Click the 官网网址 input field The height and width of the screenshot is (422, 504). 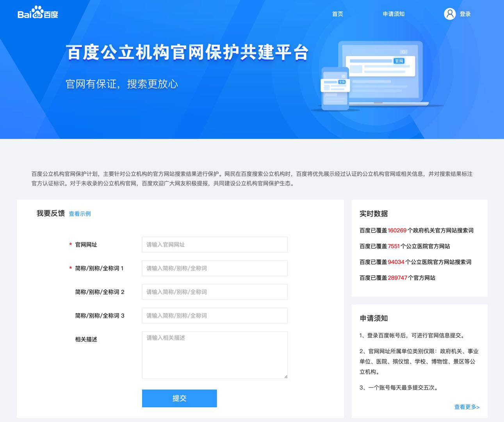tap(214, 245)
